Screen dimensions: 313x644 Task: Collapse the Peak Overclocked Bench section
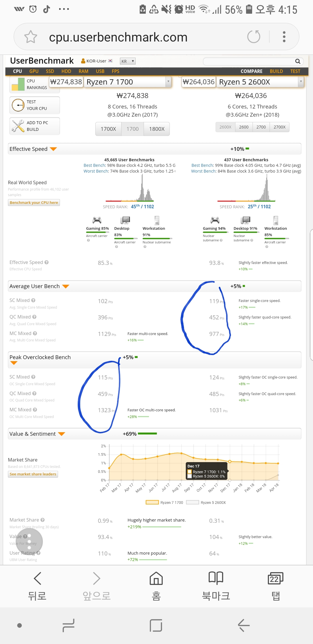14,363
